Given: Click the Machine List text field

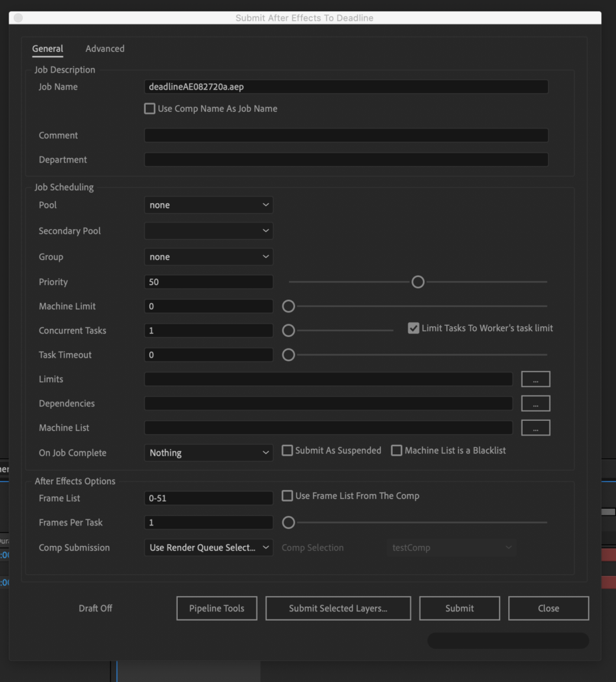Looking at the screenshot, I should (328, 428).
